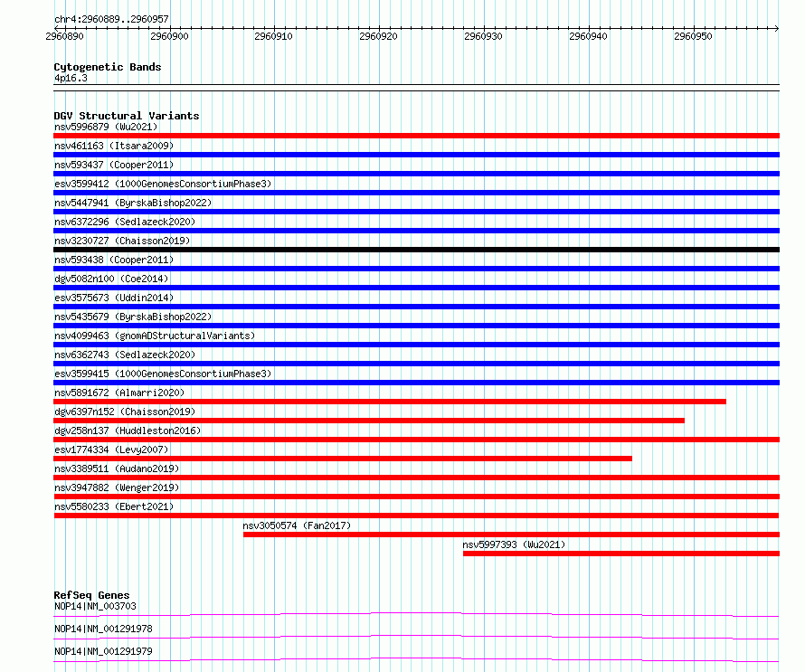Click the red bar under nsv5997393
Image resolution: width=805 pixels, height=672 pixels.
tap(621, 554)
